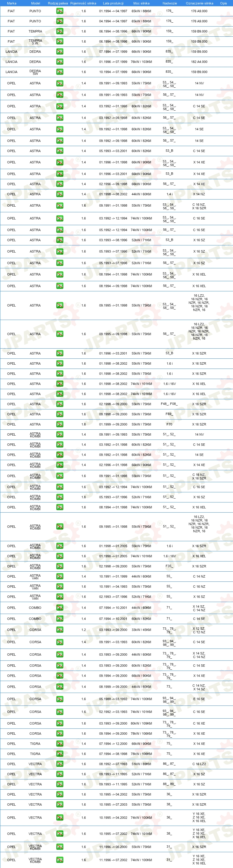Screen dimensions: 233x868
Task: Click the 80kW / 109KM power cell
Action: (x=141, y=723)
